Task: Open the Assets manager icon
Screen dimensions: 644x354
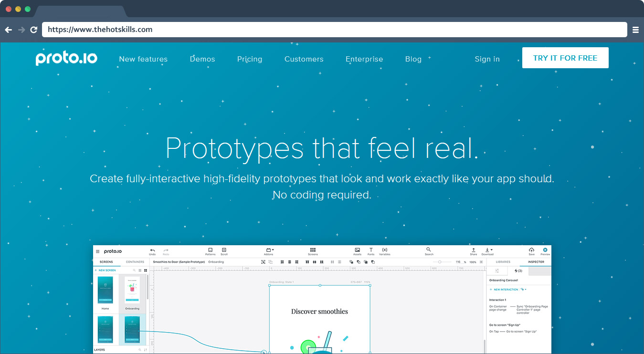Action: 357,250
